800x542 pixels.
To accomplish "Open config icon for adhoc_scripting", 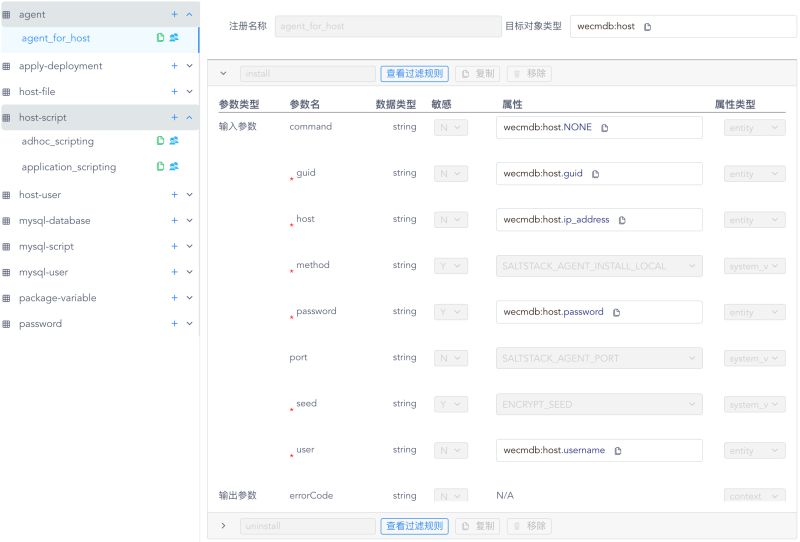I will tap(160, 140).
